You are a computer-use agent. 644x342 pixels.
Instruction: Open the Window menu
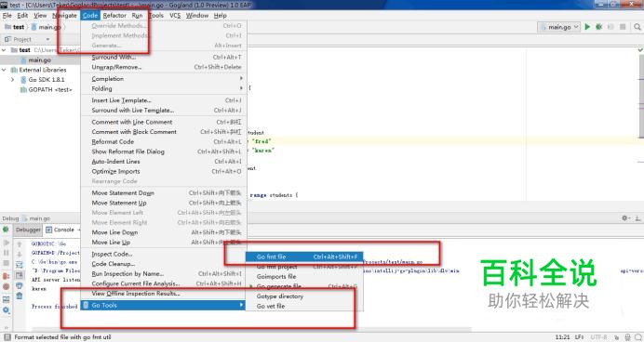(x=197, y=16)
